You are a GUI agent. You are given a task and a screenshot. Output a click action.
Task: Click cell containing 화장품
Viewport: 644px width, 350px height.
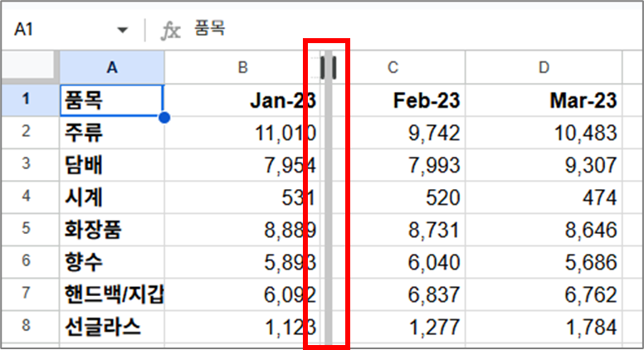(x=112, y=230)
